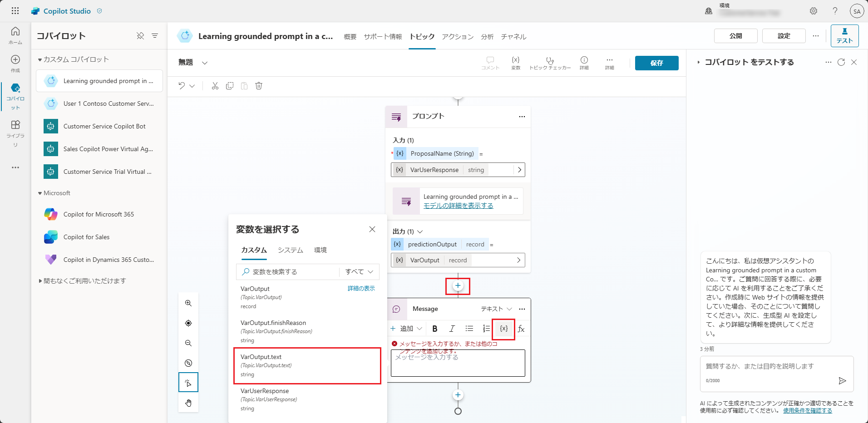The image size is (868, 423).
Task: Unpin the コパイロット side panel
Action: pyautogui.click(x=140, y=36)
